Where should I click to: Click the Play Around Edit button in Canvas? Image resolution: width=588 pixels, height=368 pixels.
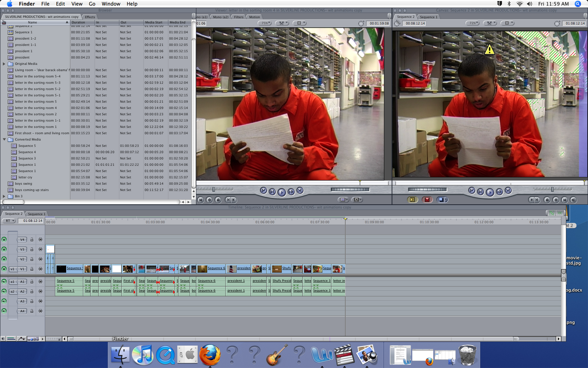coord(499,191)
